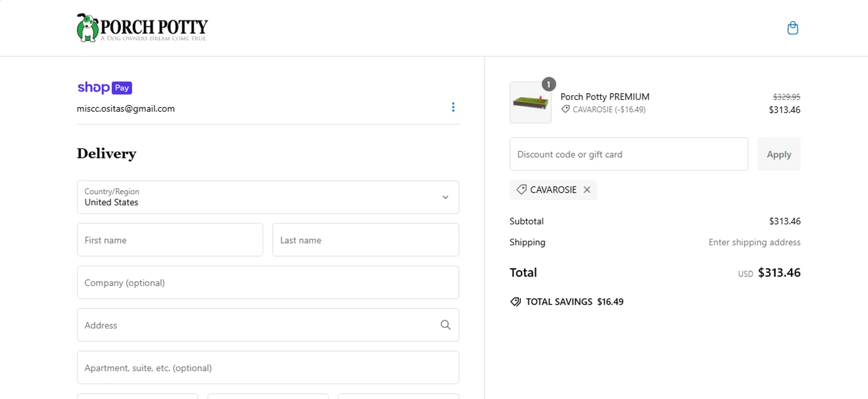Click the Apply discount button

click(x=779, y=154)
